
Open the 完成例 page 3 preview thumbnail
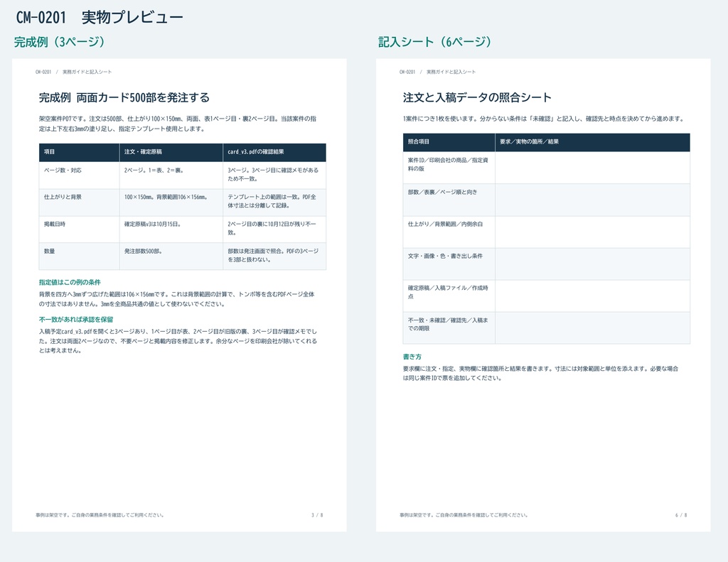pyautogui.click(x=179, y=295)
